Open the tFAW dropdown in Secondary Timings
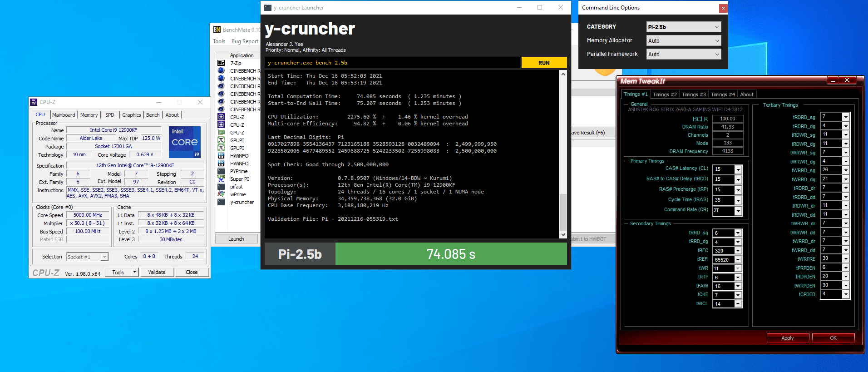This screenshot has height=372, width=868. pyautogui.click(x=738, y=286)
